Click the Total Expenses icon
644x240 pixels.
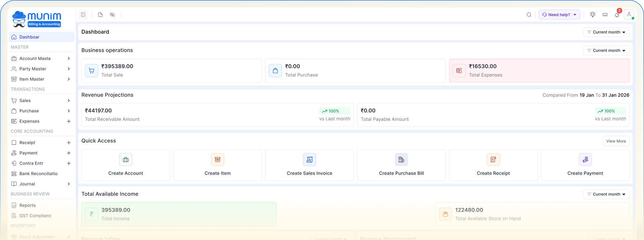pos(459,71)
